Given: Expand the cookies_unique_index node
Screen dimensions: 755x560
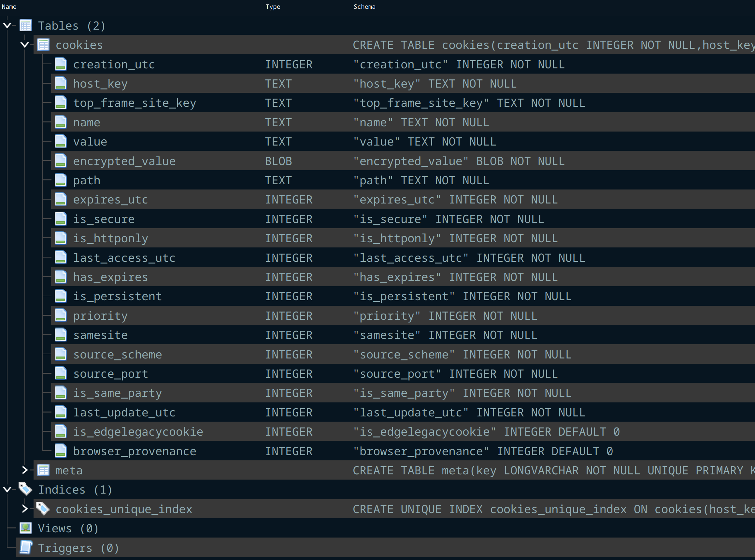Looking at the screenshot, I should (25, 509).
